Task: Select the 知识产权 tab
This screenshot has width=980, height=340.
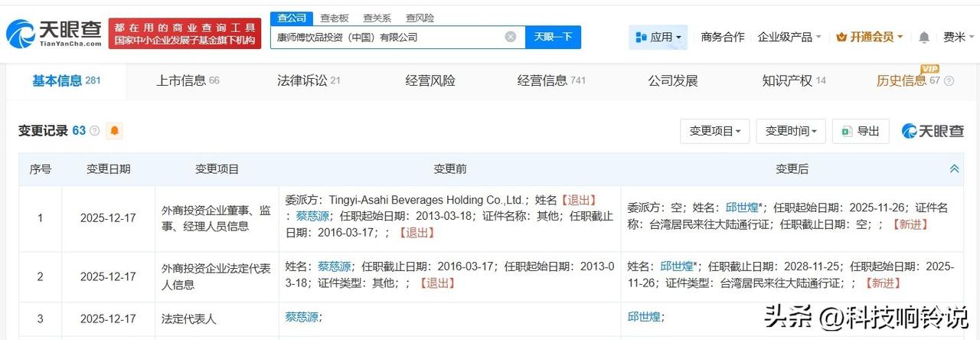Action: (x=794, y=80)
